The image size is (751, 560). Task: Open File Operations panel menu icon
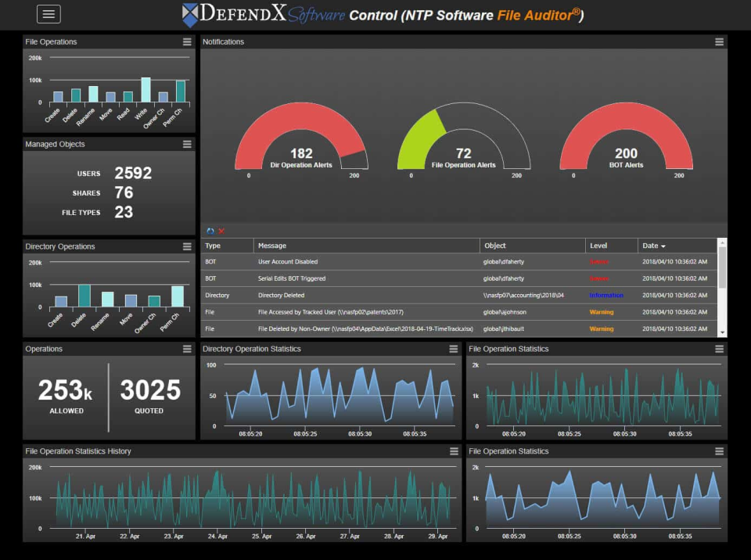point(187,41)
